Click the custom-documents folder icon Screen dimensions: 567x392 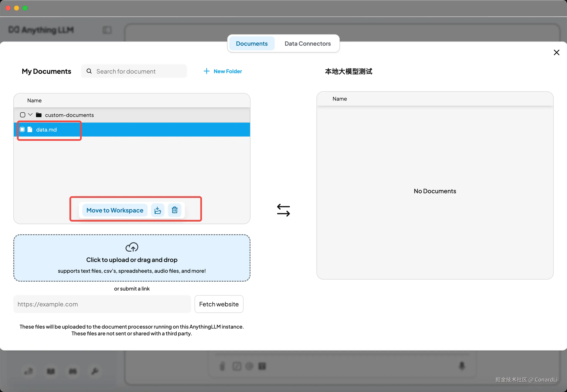[x=39, y=115]
